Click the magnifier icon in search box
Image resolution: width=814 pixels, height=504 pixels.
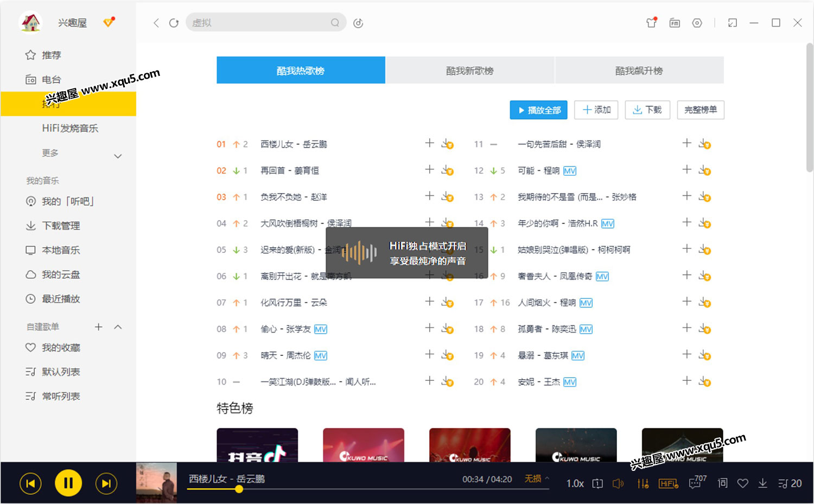click(x=335, y=23)
